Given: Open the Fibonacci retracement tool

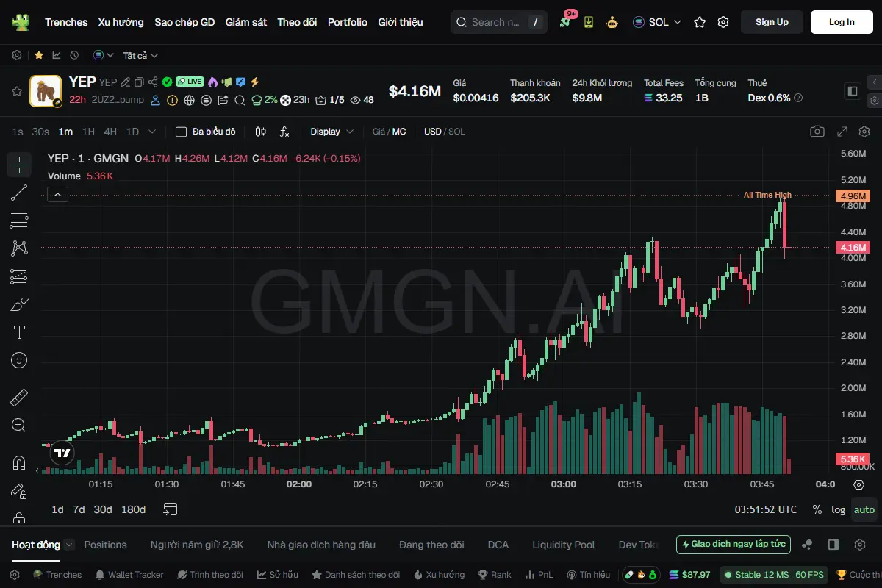Looking at the screenshot, I should tap(19, 220).
